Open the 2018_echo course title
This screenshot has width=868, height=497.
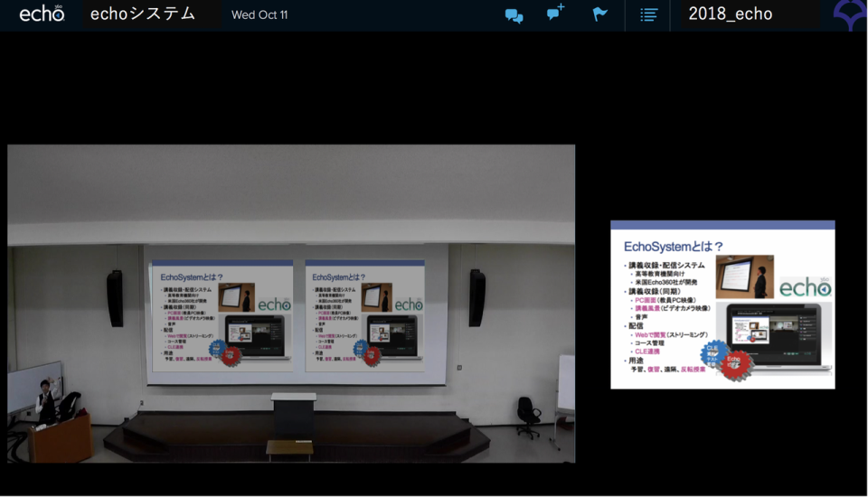[x=731, y=14]
